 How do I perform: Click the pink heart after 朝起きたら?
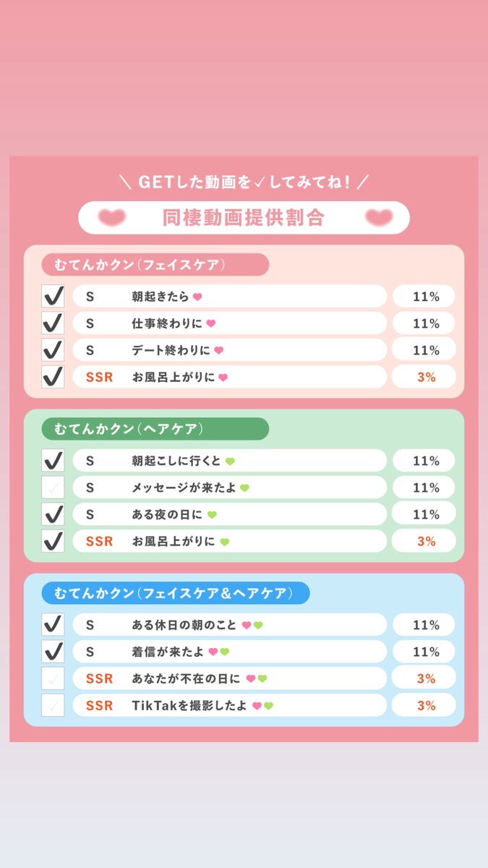[197, 297]
